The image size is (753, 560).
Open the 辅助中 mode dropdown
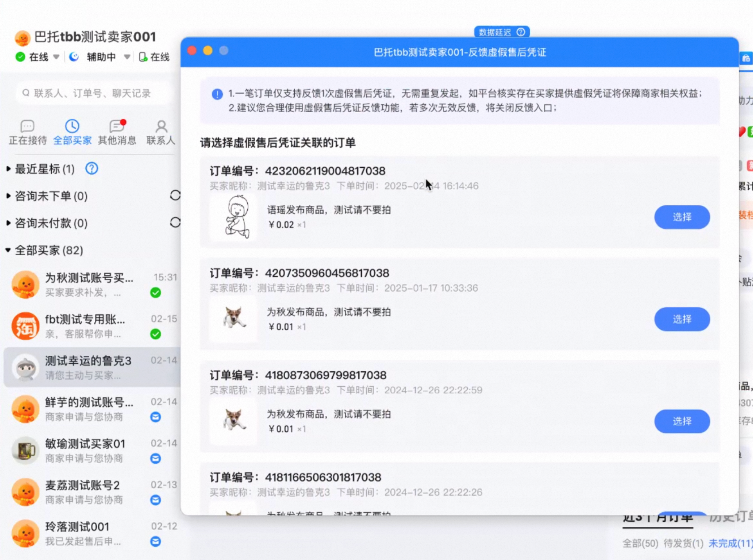127,57
